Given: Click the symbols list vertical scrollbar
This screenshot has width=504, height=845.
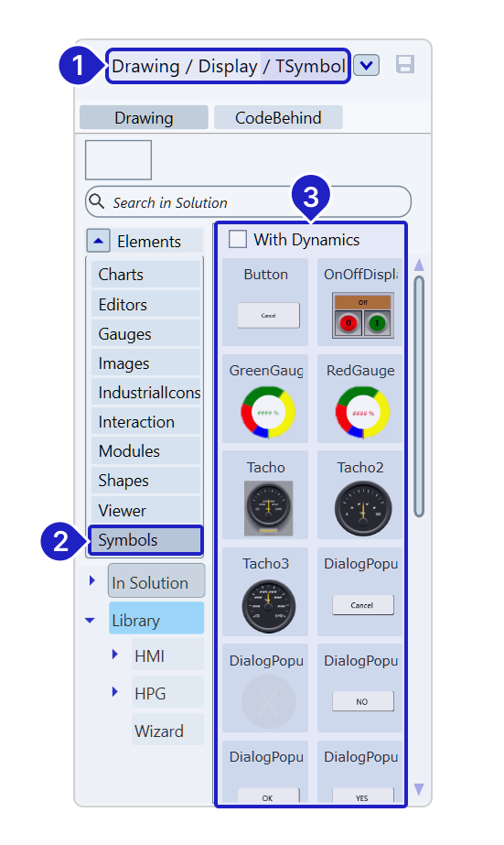Looking at the screenshot, I should pyautogui.click(x=419, y=396).
